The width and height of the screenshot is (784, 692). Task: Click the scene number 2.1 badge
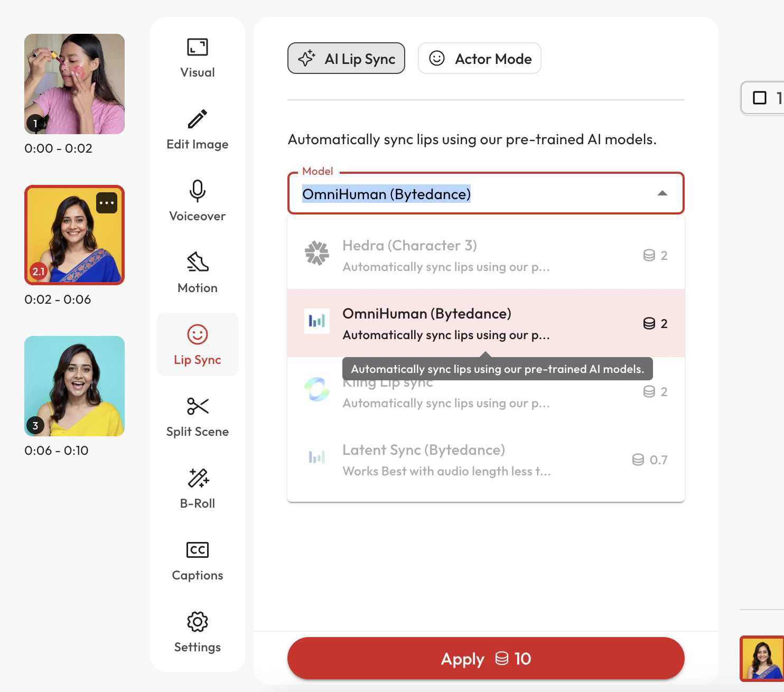click(x=39, y=272)
